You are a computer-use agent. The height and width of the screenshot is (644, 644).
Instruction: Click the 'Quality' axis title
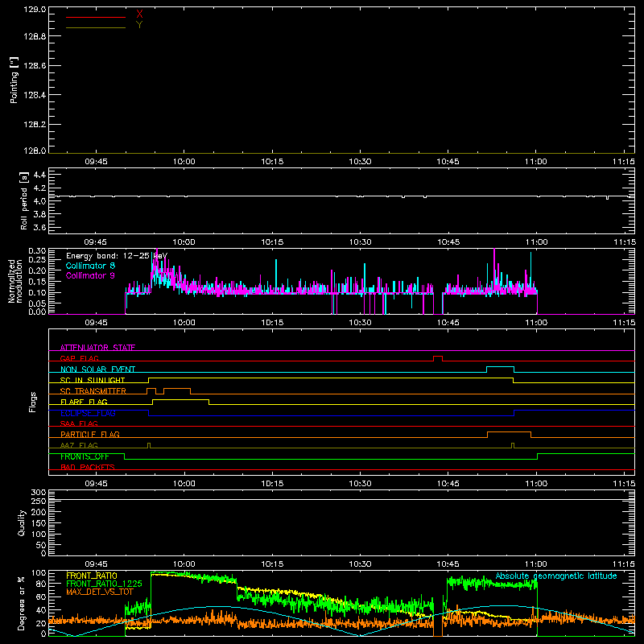tap(22, 522)
